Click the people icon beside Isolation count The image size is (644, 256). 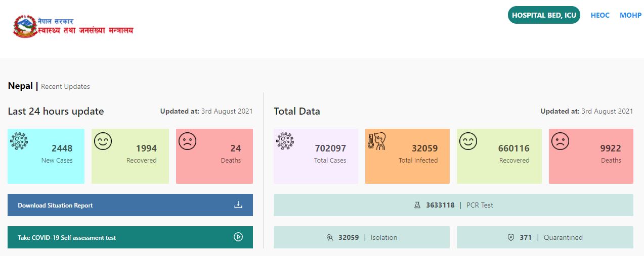pos(330,237)
